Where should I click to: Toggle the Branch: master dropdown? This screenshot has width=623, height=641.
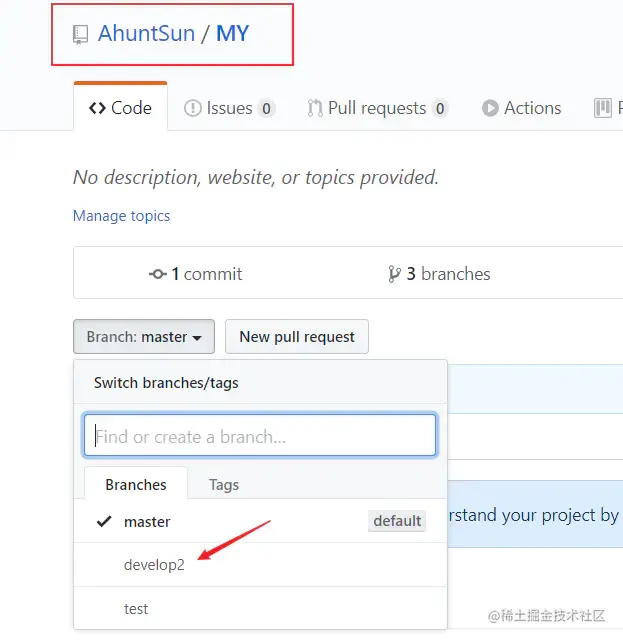[x=144, y=337]
